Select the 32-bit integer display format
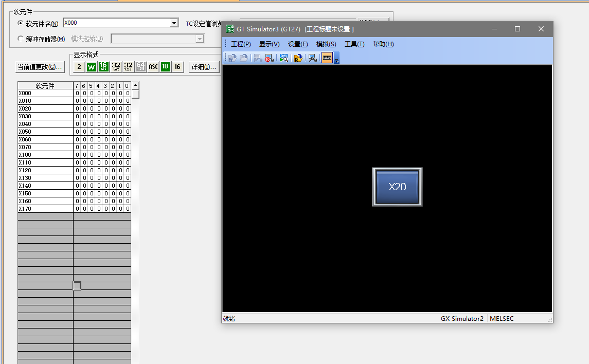 [116, 67]
